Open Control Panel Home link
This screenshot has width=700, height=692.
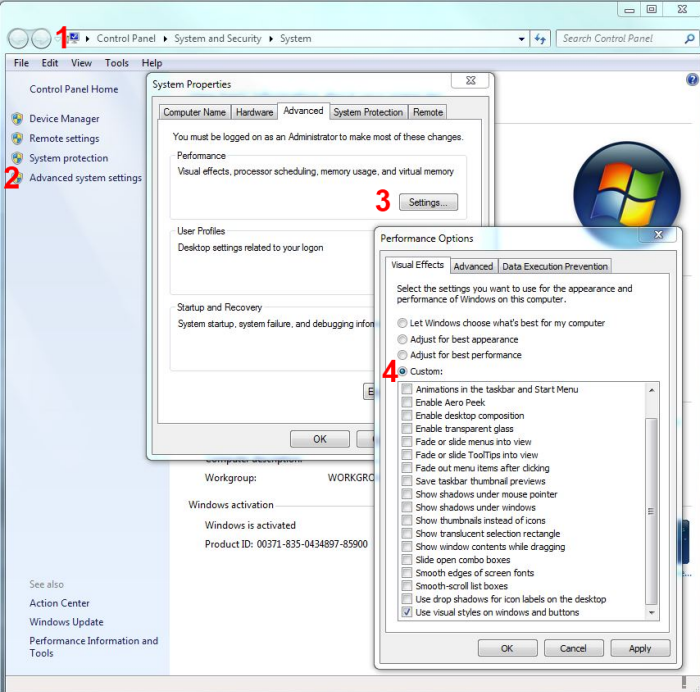(74, 89)
